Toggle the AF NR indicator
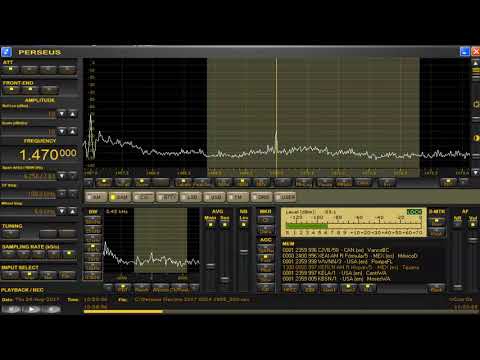 pos(458,225)
